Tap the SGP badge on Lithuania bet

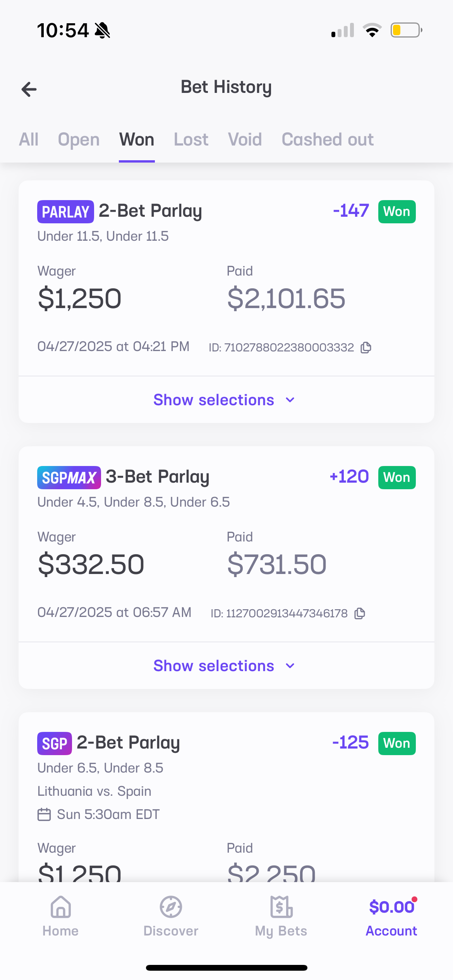55,744
